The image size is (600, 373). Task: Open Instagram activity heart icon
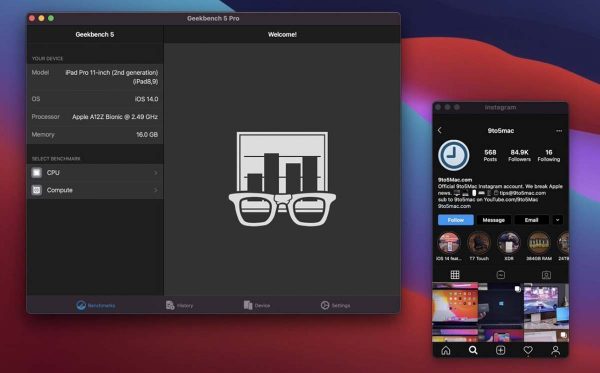point(528,350)
